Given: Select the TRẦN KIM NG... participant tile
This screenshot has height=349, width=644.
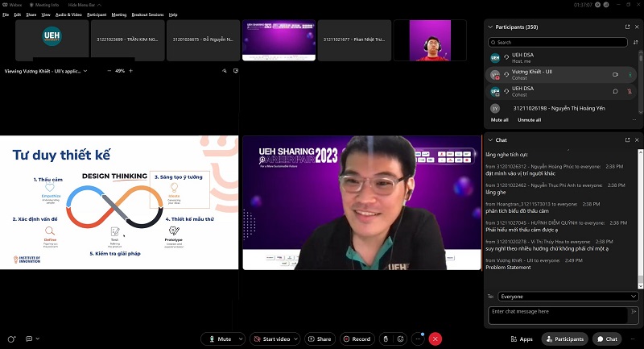Looking at the screenshot, I should click(x=127, y=39).
